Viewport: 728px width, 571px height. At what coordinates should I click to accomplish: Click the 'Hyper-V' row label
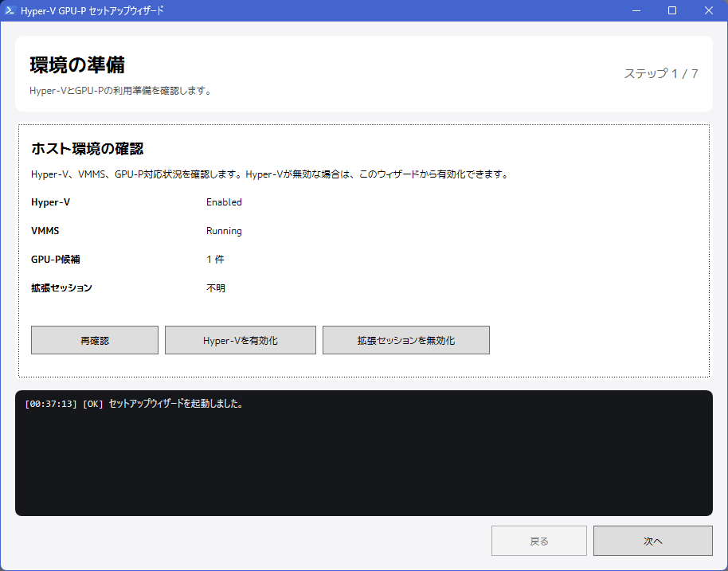(x=51, y=202)
